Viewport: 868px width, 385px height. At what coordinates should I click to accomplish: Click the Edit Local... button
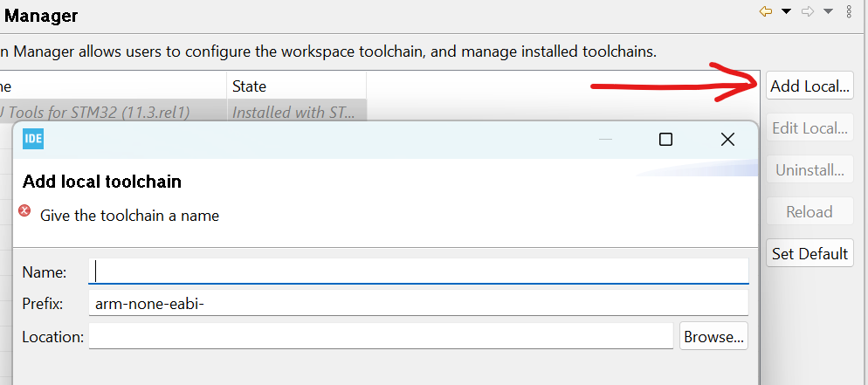[809, 127]
